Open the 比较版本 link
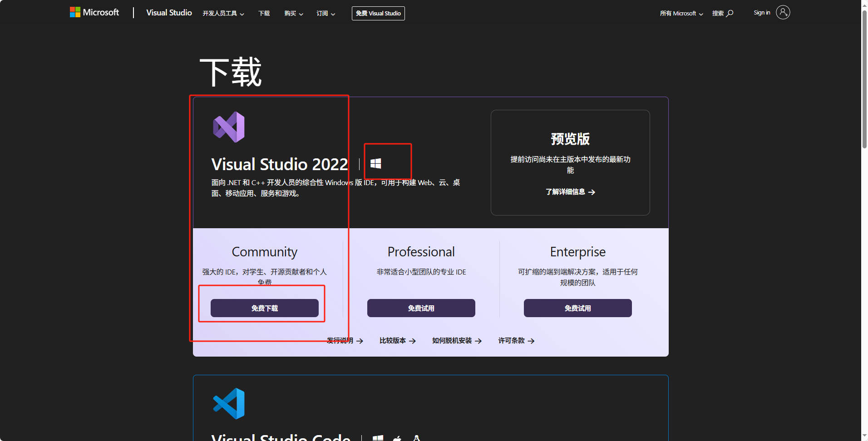Image resolution: width=868 pixels, height=441 pixels. tap(398, 341)
